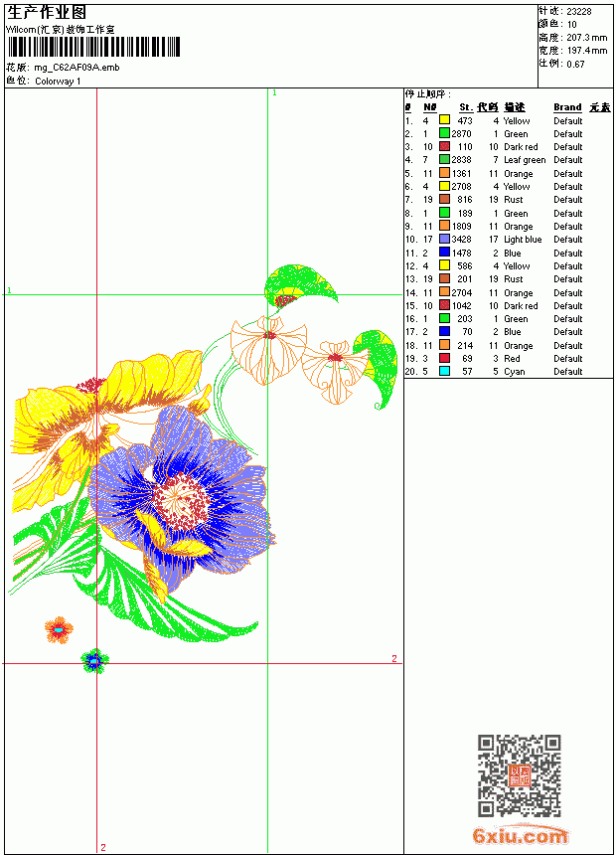Click the Colorway 1 label
The image size is (616, 855).
(x=58, y=82)
